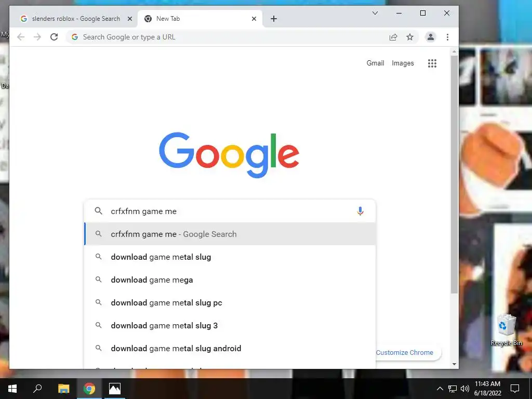The width and height of the screenshot is (532, 399).
Task: Click the scrollbar down arrow
Action: click(454, 364)
